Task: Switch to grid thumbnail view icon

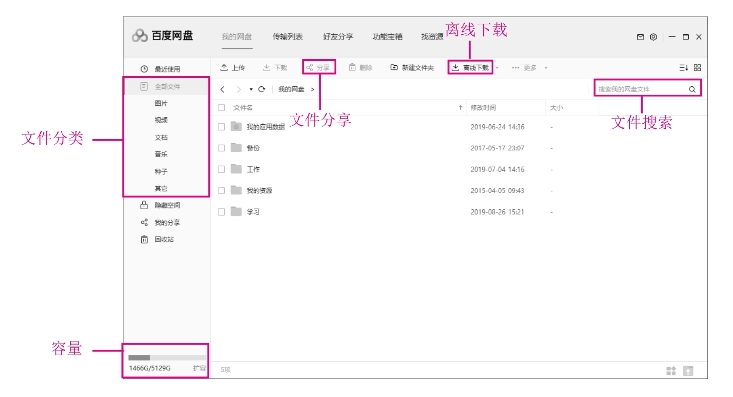Action: pyautogui.click(x=697, y=68)
